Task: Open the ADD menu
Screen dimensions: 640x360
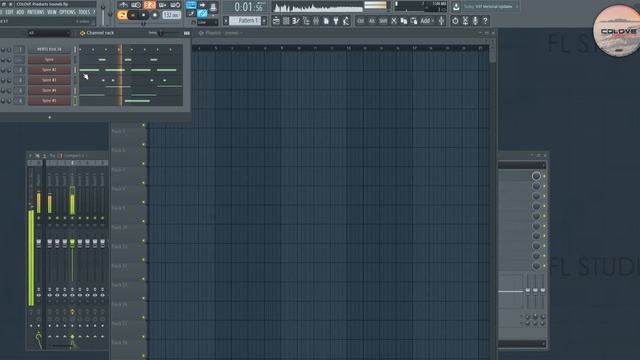Action: (x=20, y=12)
